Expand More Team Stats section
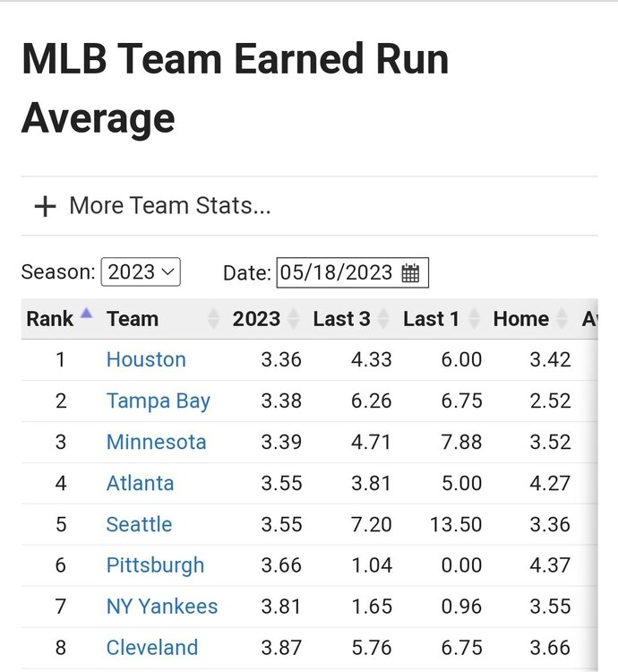Viewport: 618px width, 672px height. (169, 206)
